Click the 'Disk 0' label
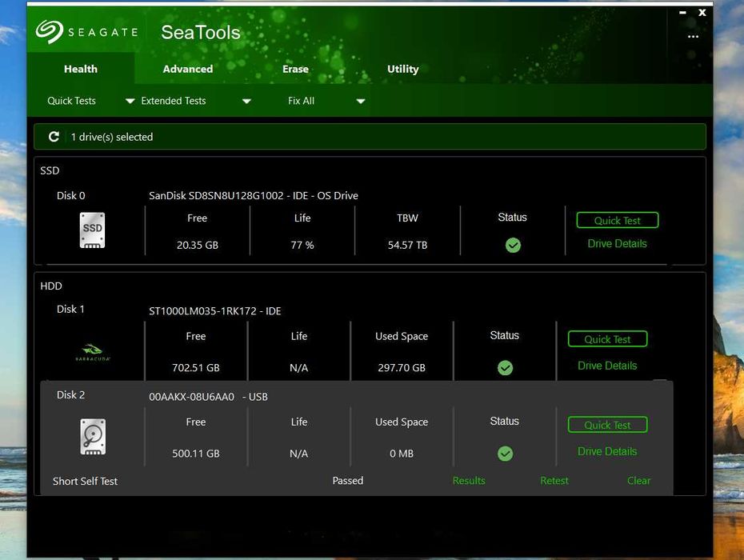Screen dimensions: 744x560 pos(70,195)
